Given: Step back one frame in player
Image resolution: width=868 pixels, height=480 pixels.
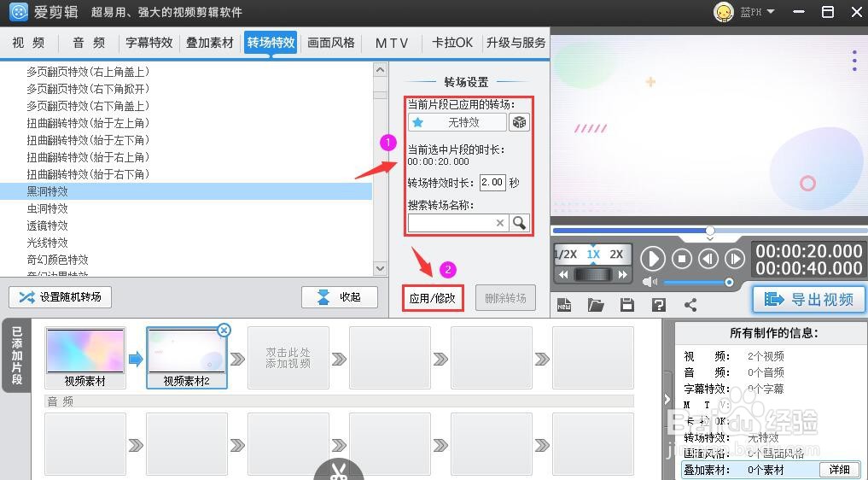Looking at the screenshot, I should tap(708, 259).
